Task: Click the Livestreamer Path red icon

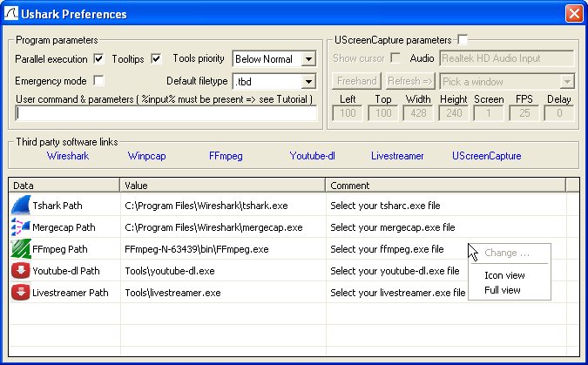Action: point(21,293)
